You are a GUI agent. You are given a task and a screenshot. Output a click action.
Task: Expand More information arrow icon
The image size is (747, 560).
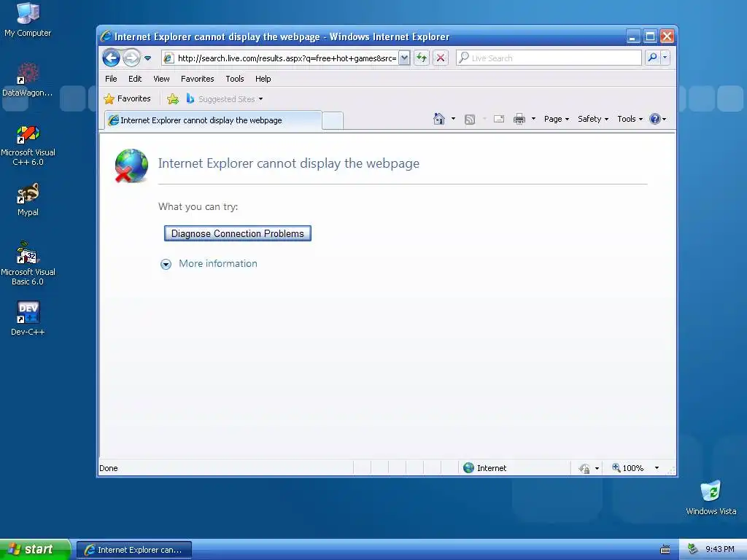point(166,264)
